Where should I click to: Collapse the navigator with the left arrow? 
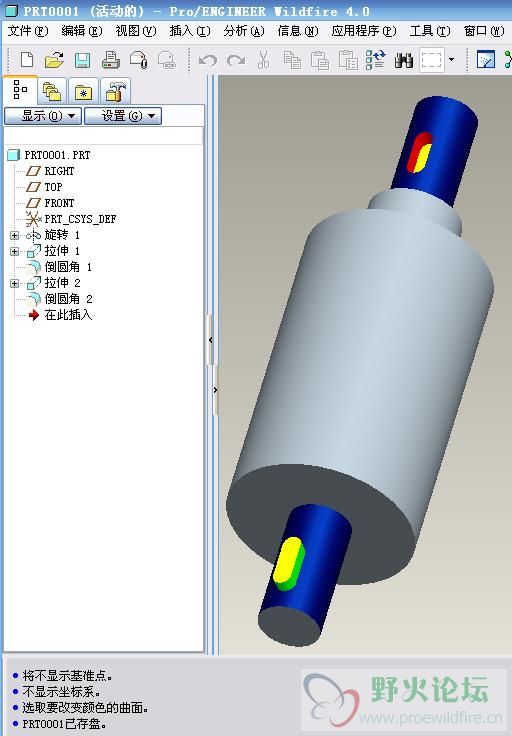point(210,340)
